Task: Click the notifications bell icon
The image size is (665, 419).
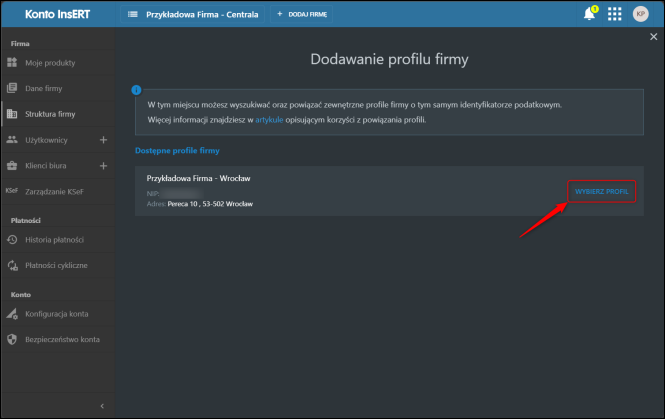Action: pos(589,14)
